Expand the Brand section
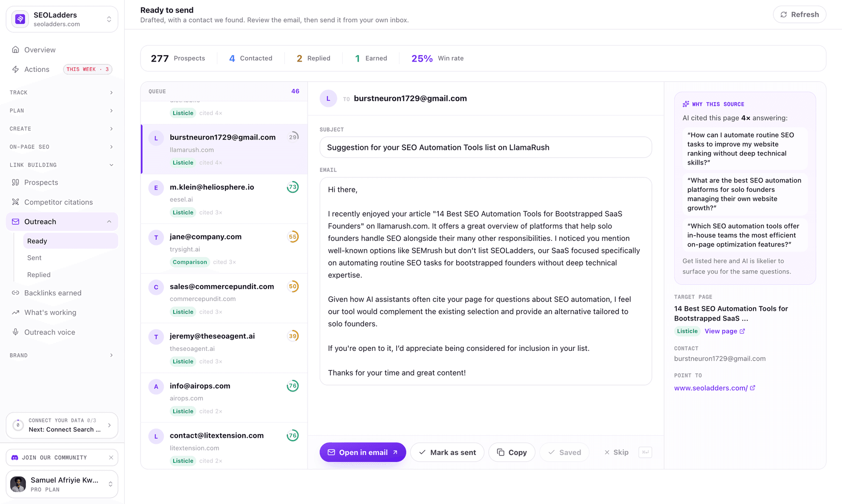842x504 pixels. coord(62,356)
